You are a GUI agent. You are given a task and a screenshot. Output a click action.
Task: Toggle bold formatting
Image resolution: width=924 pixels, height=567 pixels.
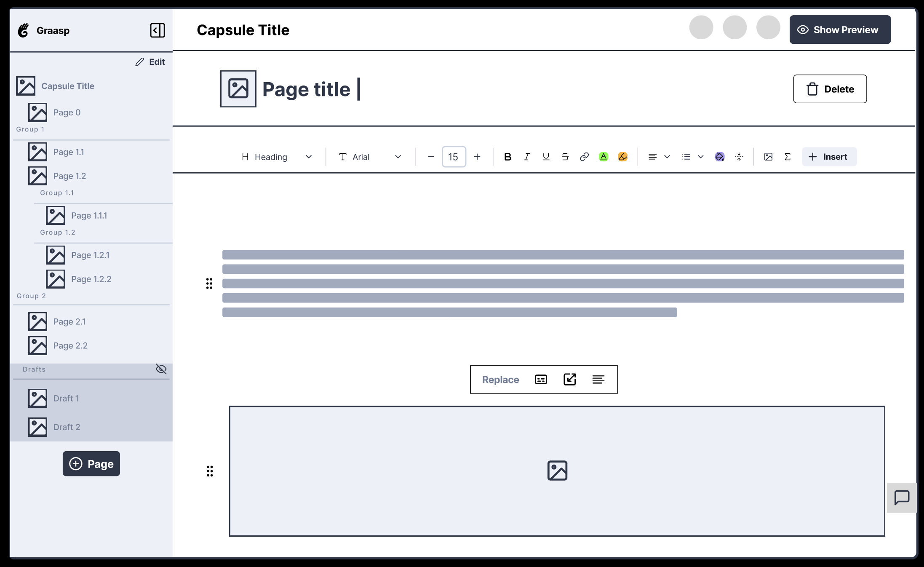507,157
